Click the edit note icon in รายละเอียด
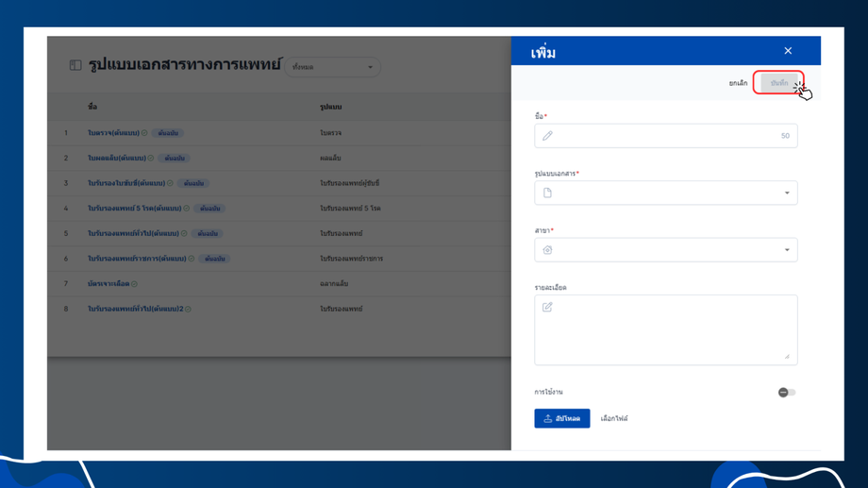 547,307
